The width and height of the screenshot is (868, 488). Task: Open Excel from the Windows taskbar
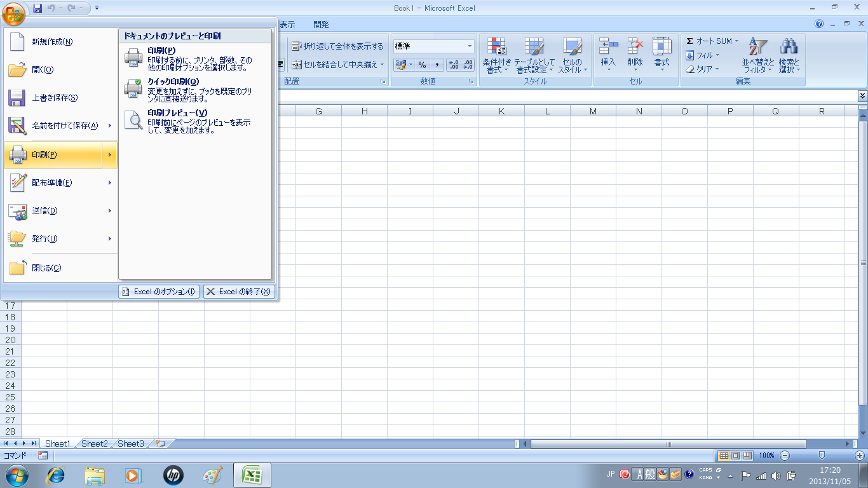click(x=252, y=475)
